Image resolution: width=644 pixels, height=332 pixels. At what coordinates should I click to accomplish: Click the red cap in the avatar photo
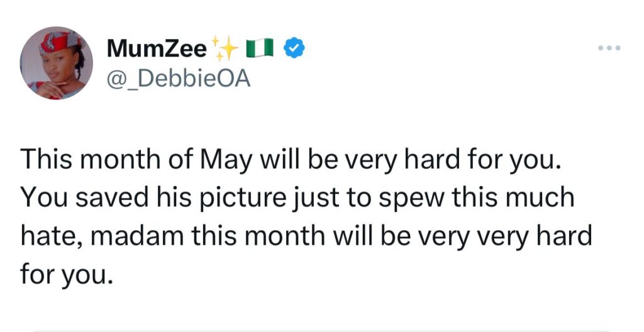[x=58, y=42]
